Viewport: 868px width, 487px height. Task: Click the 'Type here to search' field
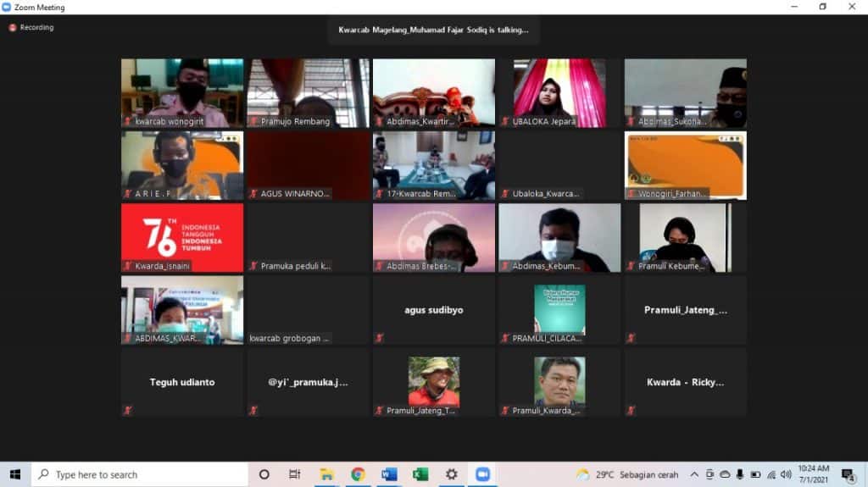[140, 474]
